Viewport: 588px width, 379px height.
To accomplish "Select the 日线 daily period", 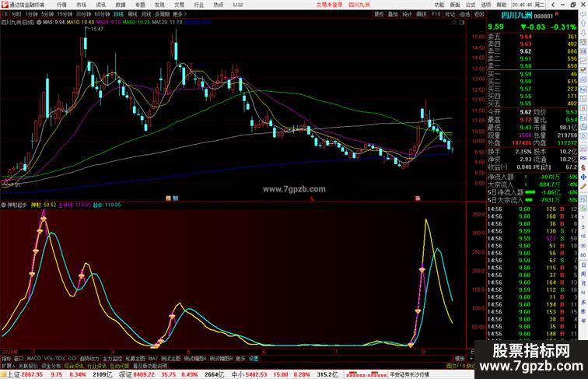I will tap(118, 14).
